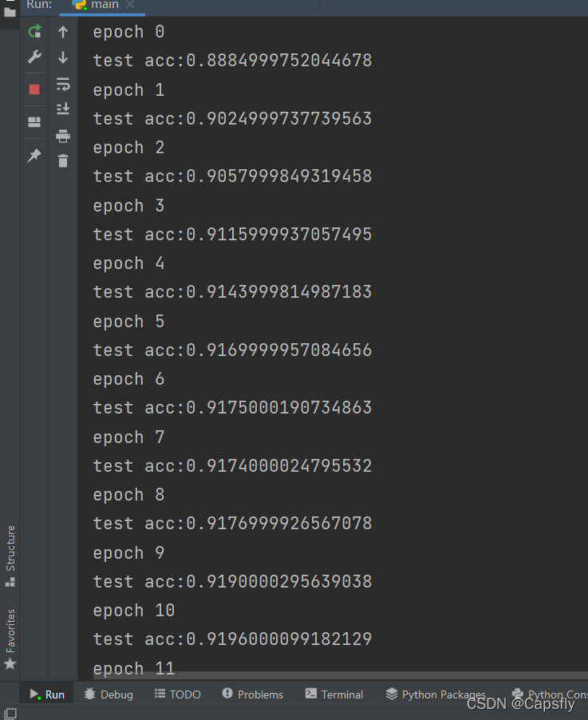588x720 pixels.
Task: Click the 'epoch 4' output line
Action: (128, 263)
